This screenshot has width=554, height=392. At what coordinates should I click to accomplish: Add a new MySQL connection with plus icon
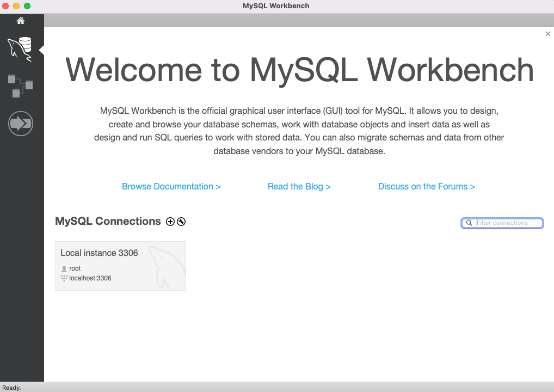[x=170, y=222]
